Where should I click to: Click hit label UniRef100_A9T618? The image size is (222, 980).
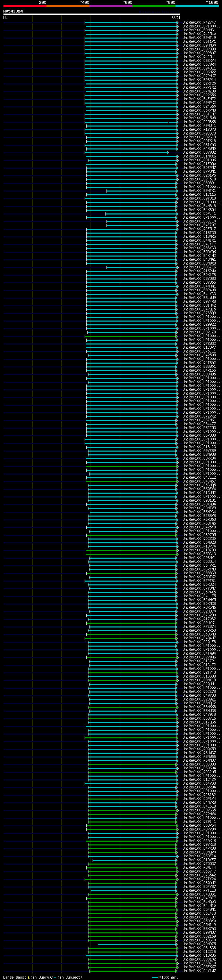(x=199, y=141)
